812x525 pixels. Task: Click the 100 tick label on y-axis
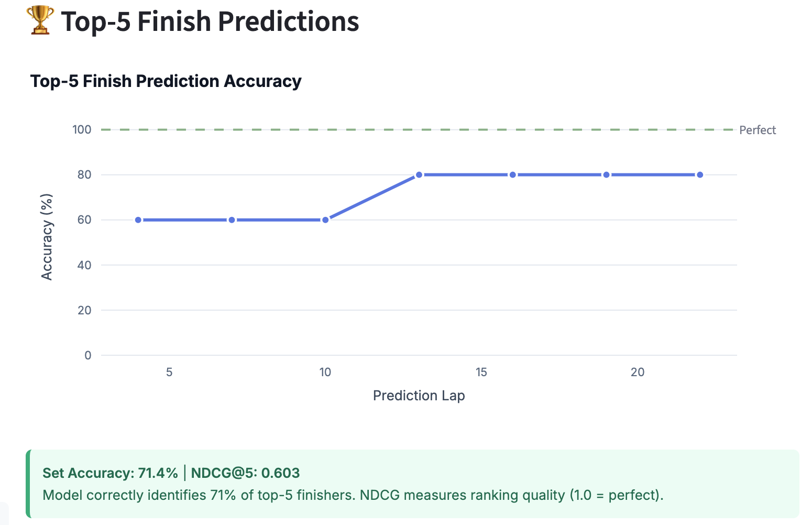tap(82, 129)
